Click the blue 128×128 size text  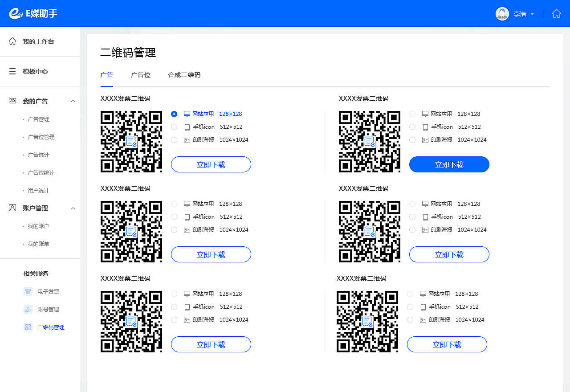point(231,114)
